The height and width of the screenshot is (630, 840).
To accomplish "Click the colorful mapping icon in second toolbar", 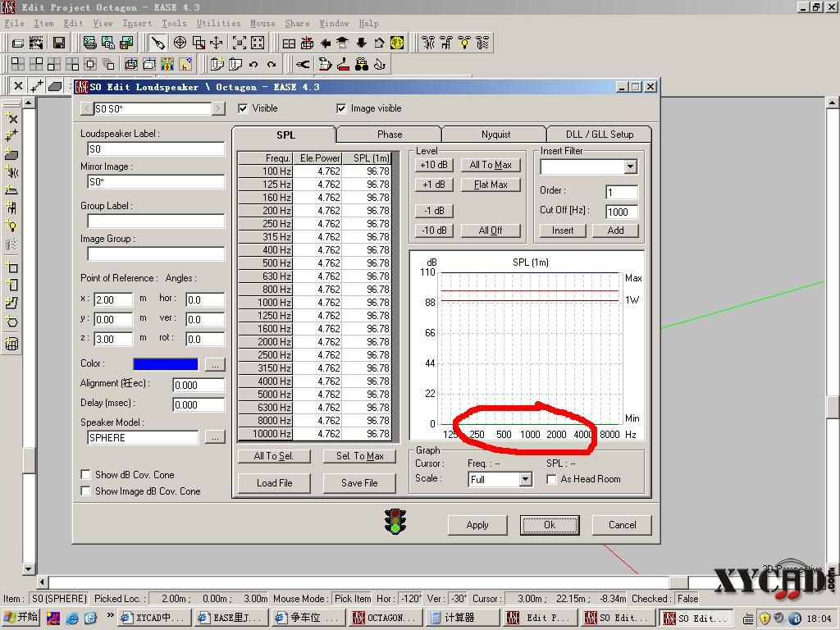I will click(167, 64).
